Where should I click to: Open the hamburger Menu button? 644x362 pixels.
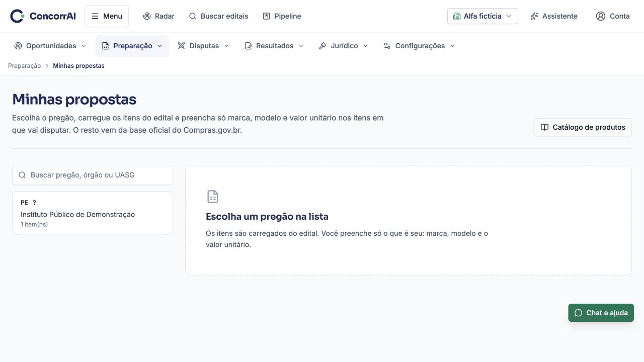pyautogui.click(x=107, y=16)
